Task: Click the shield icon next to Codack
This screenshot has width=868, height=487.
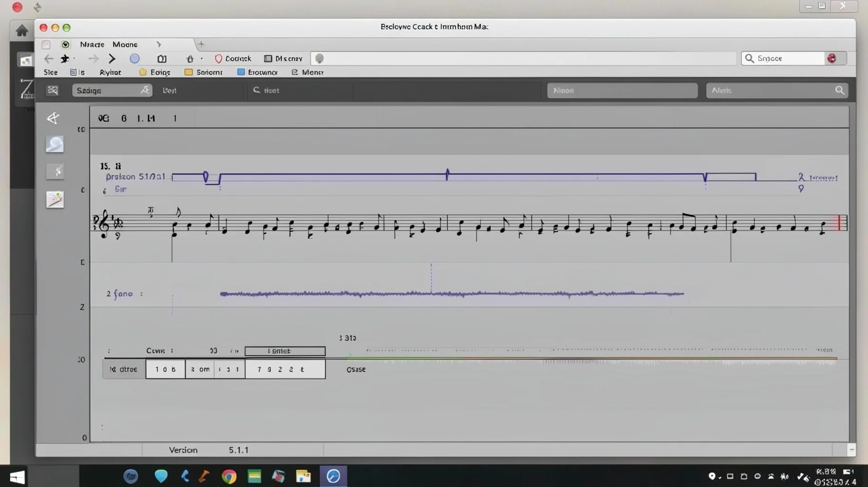Action: tap(218, 58)
